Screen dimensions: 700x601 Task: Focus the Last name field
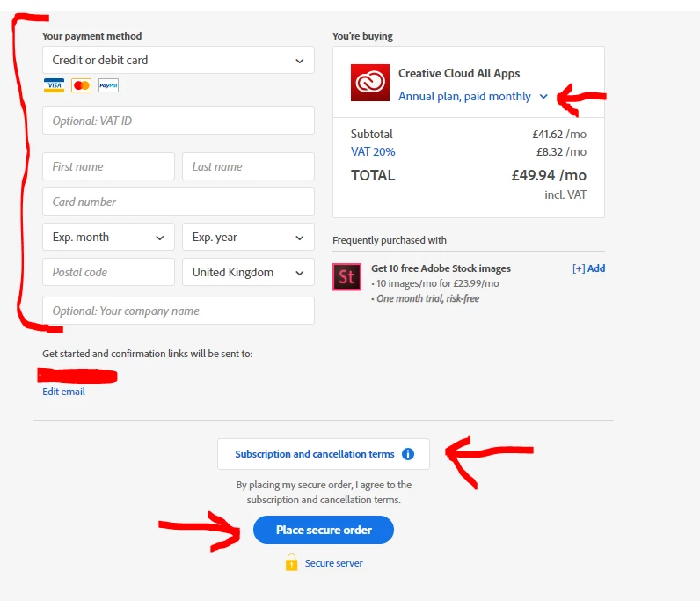pos(248,166)
